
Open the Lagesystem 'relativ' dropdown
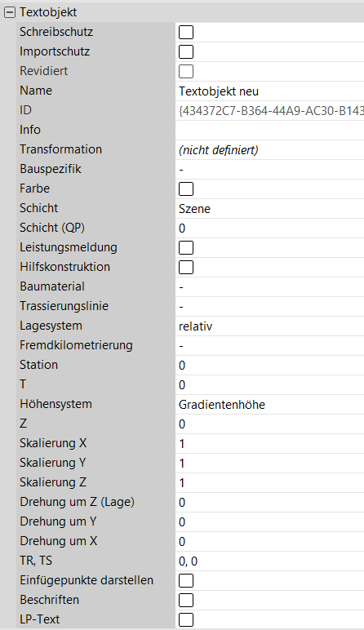tap(269, 326)
